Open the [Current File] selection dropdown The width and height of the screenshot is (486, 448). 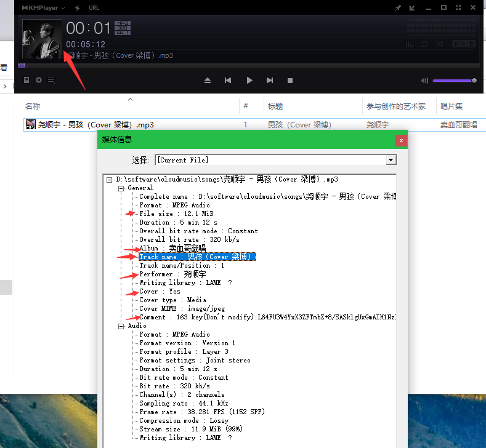click(391, 160)
